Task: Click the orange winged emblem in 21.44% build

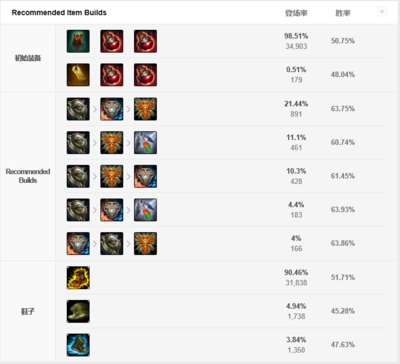Action: [145, 109]
